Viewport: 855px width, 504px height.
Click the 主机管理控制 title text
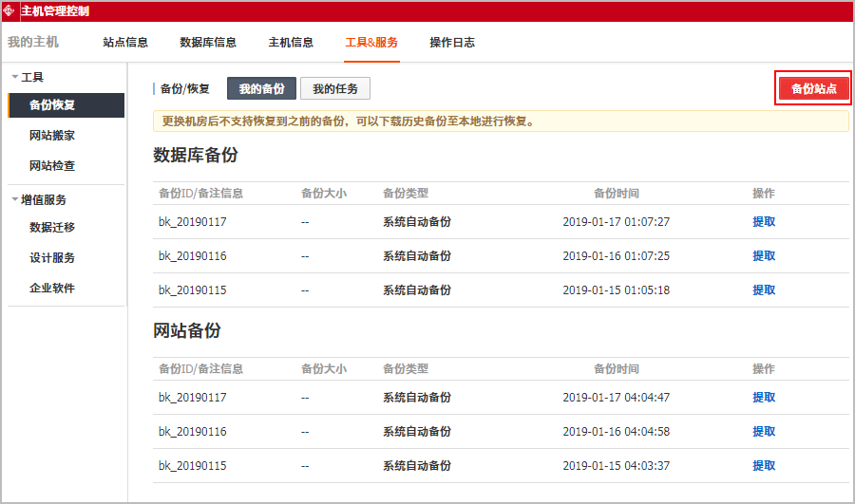55,10
